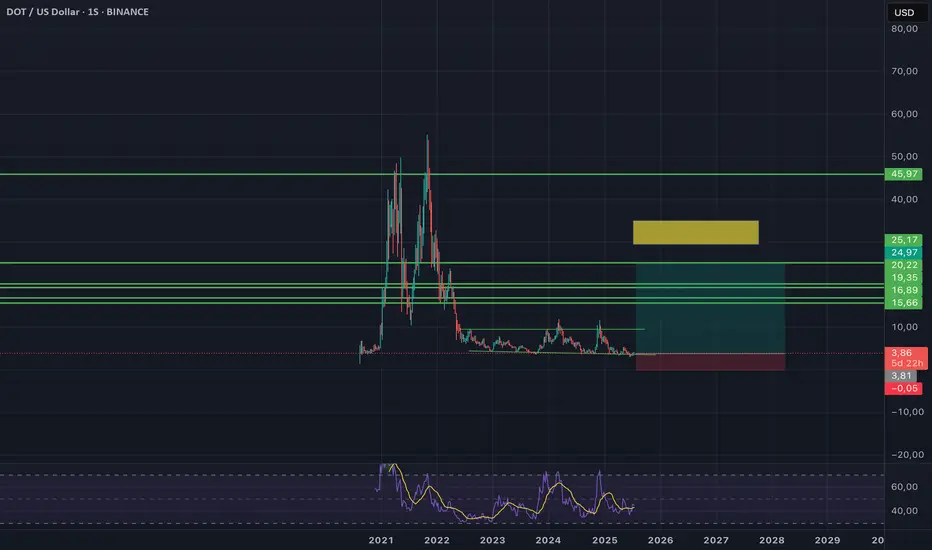Click the green 16,89 price label
Screen dimensions: 932x550
tap(903, 290)
